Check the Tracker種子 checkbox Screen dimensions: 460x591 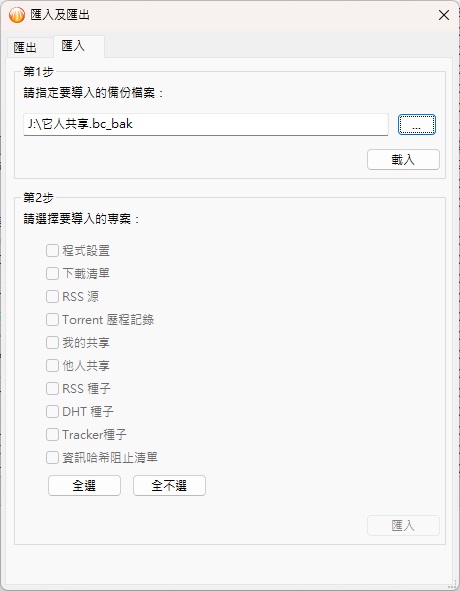point(52,435)
